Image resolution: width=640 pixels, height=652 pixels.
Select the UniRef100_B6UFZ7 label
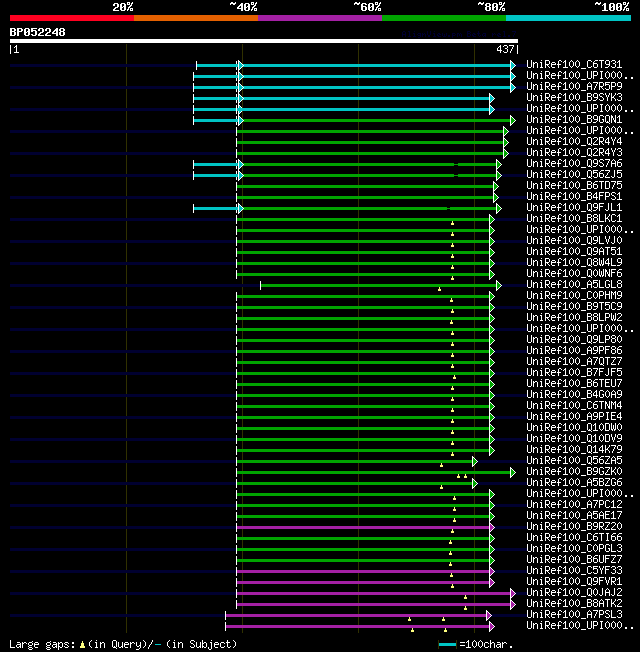(x=574, y=559)
